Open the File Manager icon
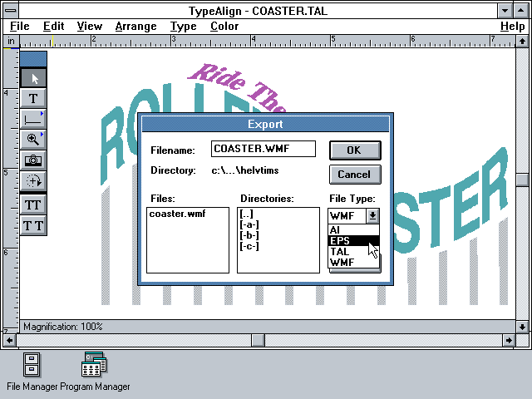 click(32, 364)
